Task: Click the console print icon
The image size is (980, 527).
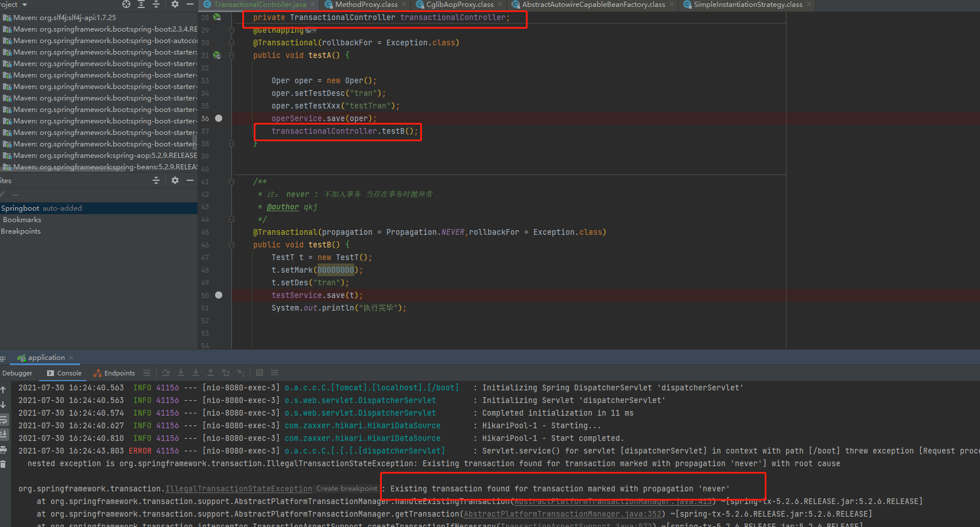Action: pyautogui.click(x=3, y=449)
